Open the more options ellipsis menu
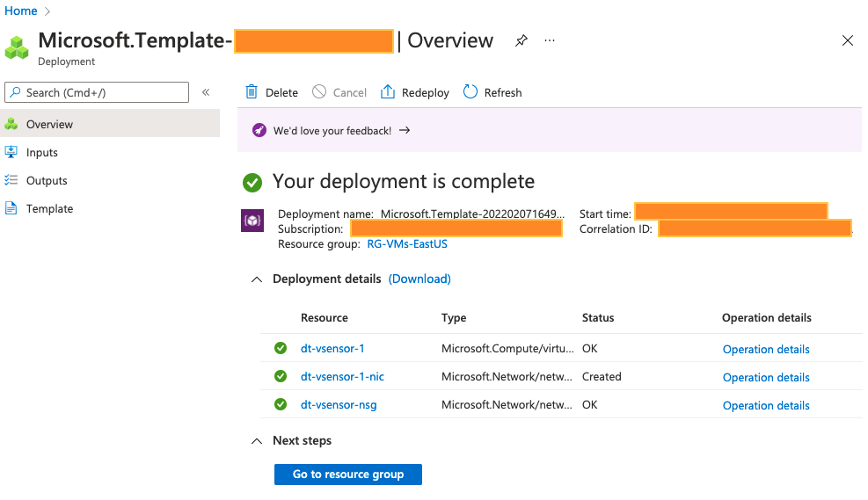 (x=549, y=41)
